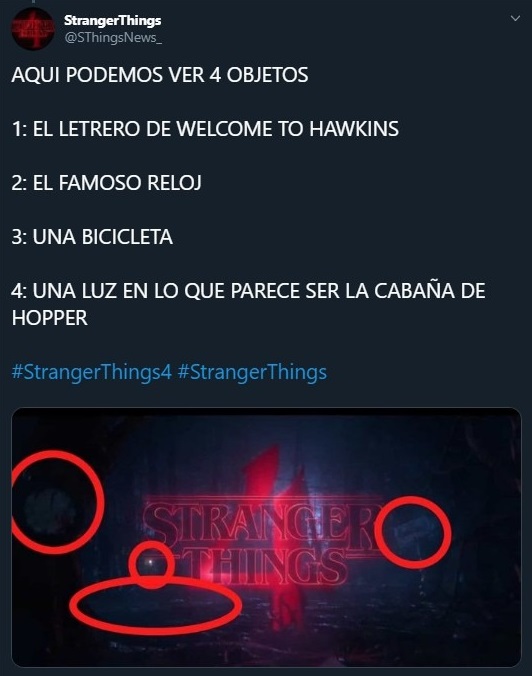Expand the tweet options chevron
532x676 pixels.
pos(515,19)
